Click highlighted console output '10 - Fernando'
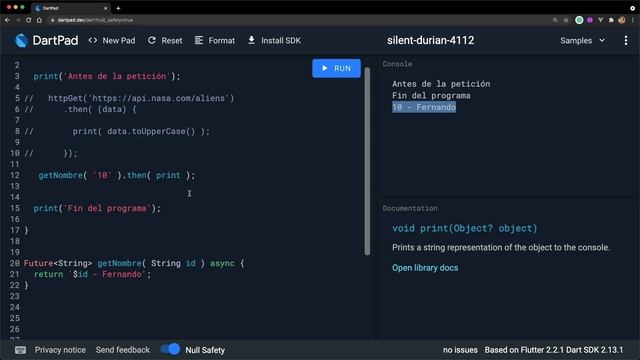This screenshot has width=640, height=360. [424, 107]
